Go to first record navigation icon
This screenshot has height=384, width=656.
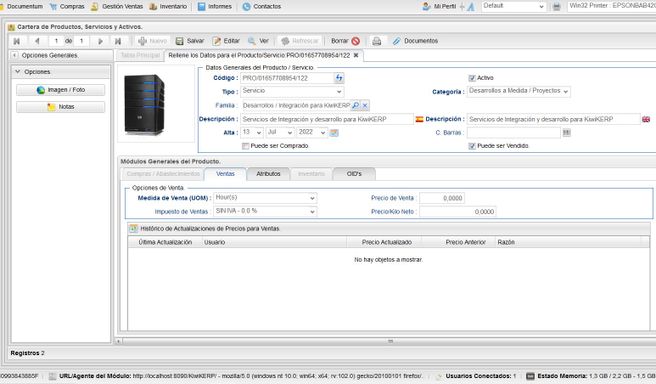tap(17, 41)
